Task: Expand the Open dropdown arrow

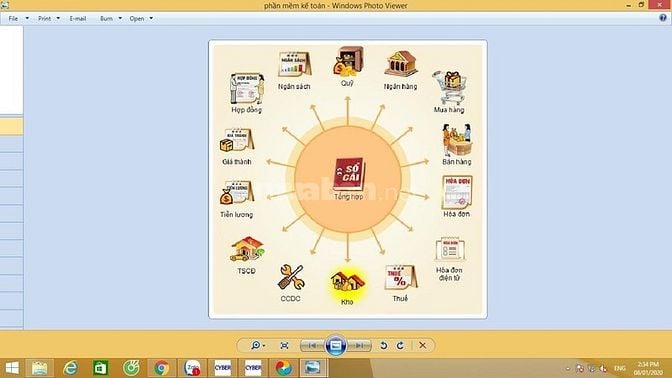Action: (151, 18)
